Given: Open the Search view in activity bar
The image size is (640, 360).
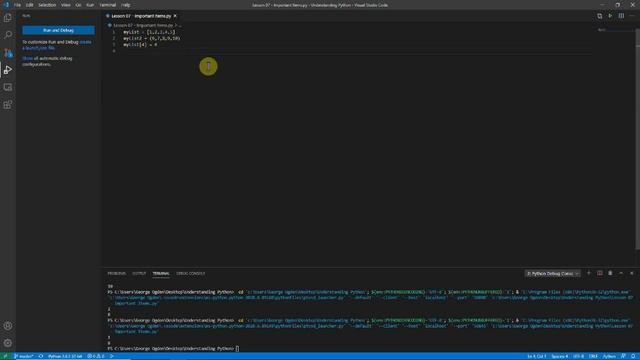Looking at the screenshot, I should pos(8,35).
